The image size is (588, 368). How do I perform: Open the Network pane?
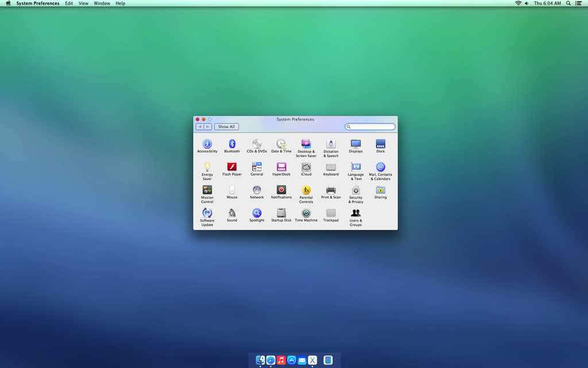tap(257, 190)
